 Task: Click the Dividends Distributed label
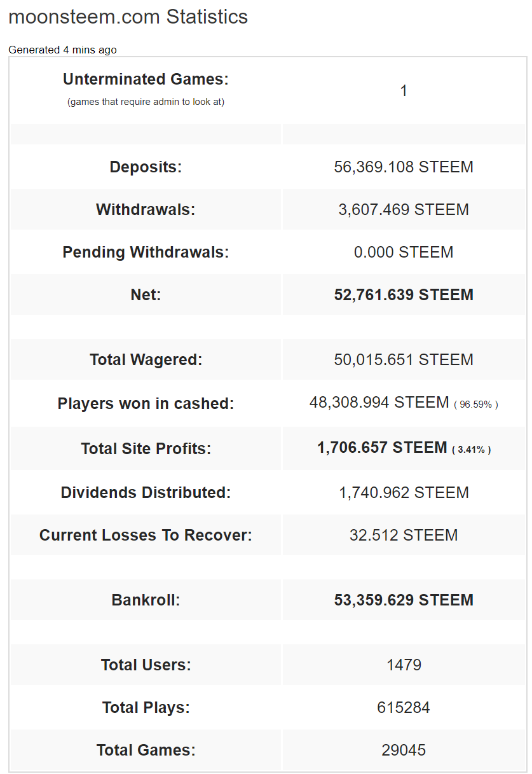pyautogui.click(x=146, y=493)
